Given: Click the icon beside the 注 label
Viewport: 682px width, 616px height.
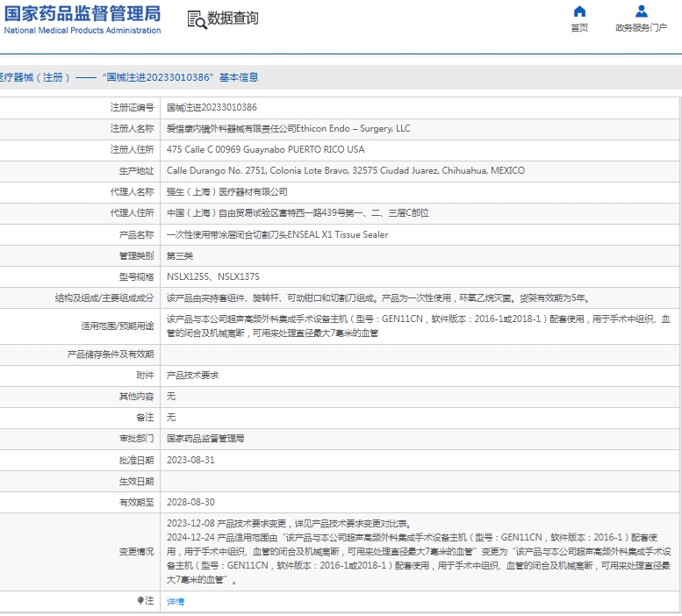Looking at the screenshot, I should (x=140, y=600).
